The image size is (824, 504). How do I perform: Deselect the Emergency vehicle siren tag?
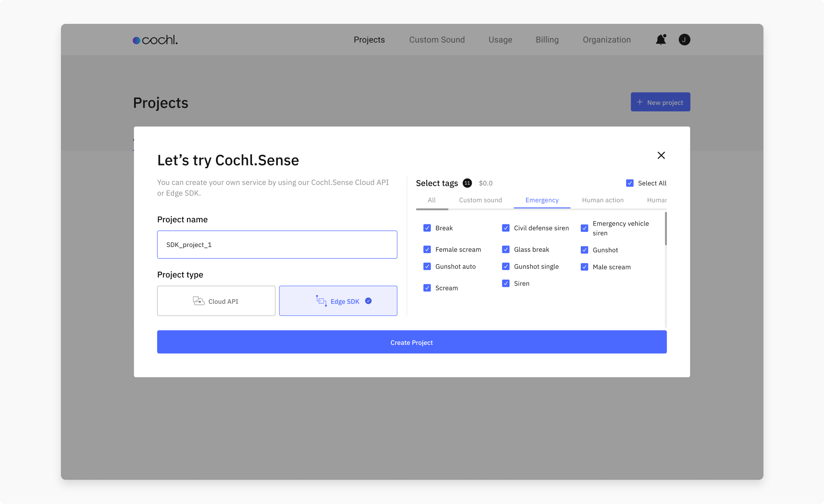[x=584, y=228]
